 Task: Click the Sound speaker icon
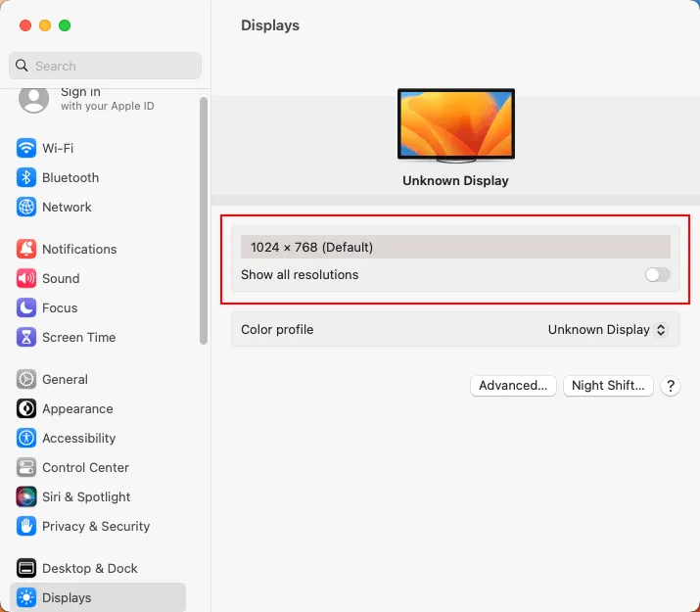pyautogui.click(x=26, y=279)
